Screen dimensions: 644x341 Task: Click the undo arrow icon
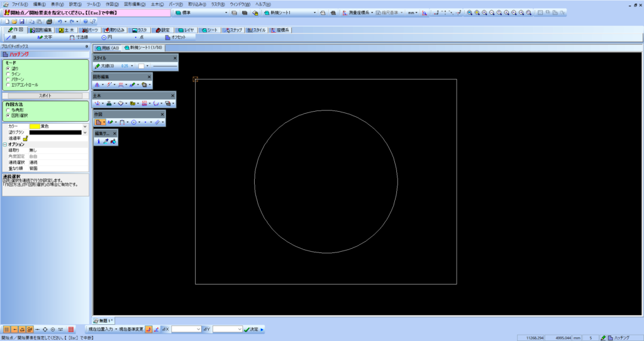(x=60, y=21)
